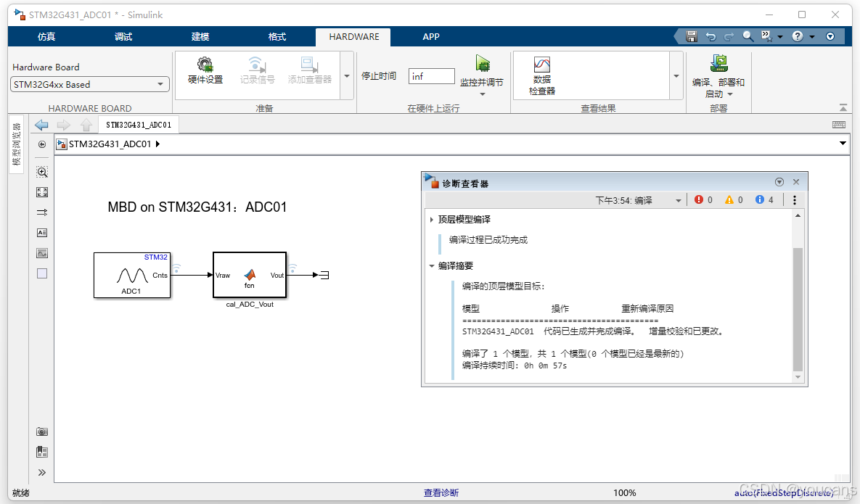This screenshot has width=860, height=504.
Task: Switch to the 建模 tab
Action: 200,37
